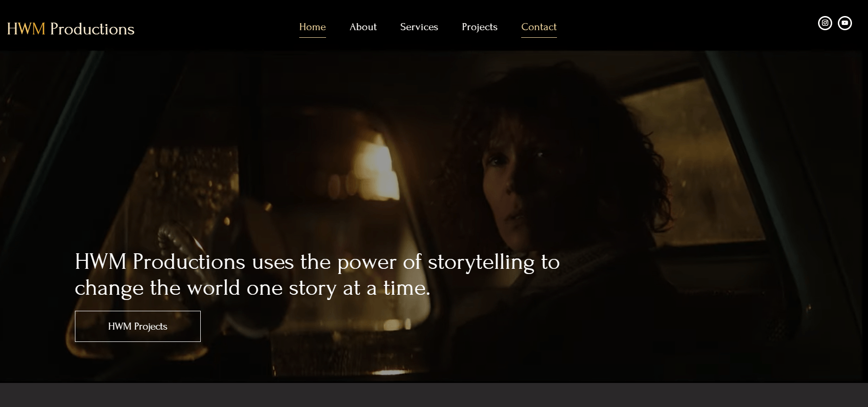Click the word power in the hero headline
The height and width of the screenshot is (407, 868).
(367, 262)
